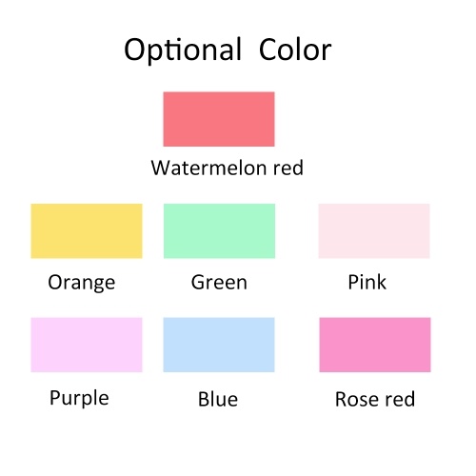Screen dimensions: 476x476
Task: Click the Purple text label
Action: tap(79, 398)
